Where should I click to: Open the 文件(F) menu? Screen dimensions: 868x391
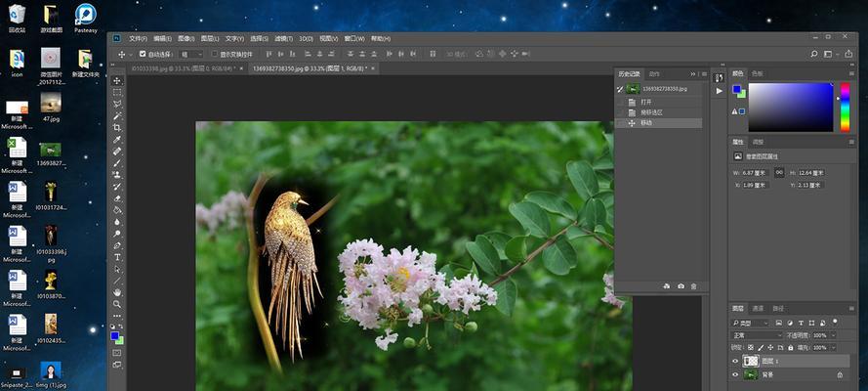(138, 39)
